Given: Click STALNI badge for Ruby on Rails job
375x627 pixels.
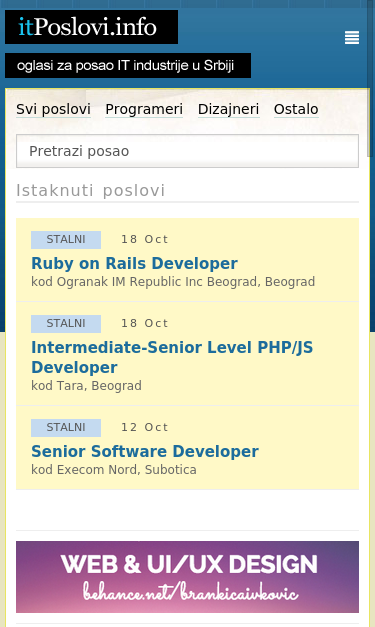Looking at the screenshot, I should tap(66, 240).
